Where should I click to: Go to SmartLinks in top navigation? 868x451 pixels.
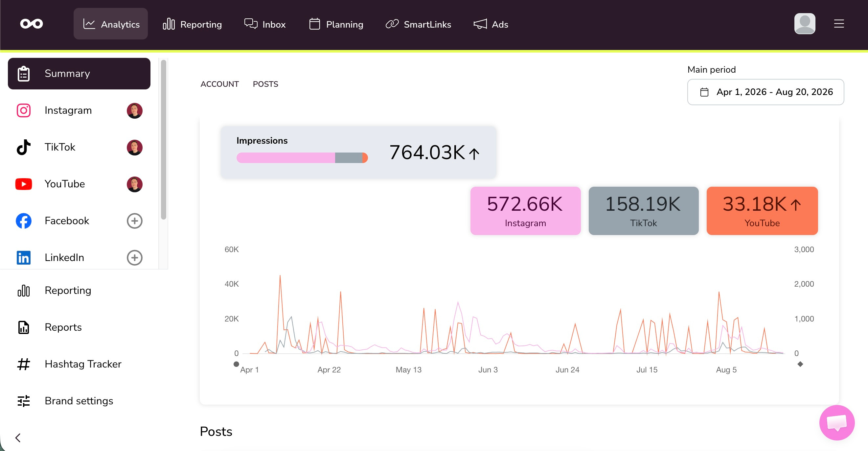tap(418, 24)
